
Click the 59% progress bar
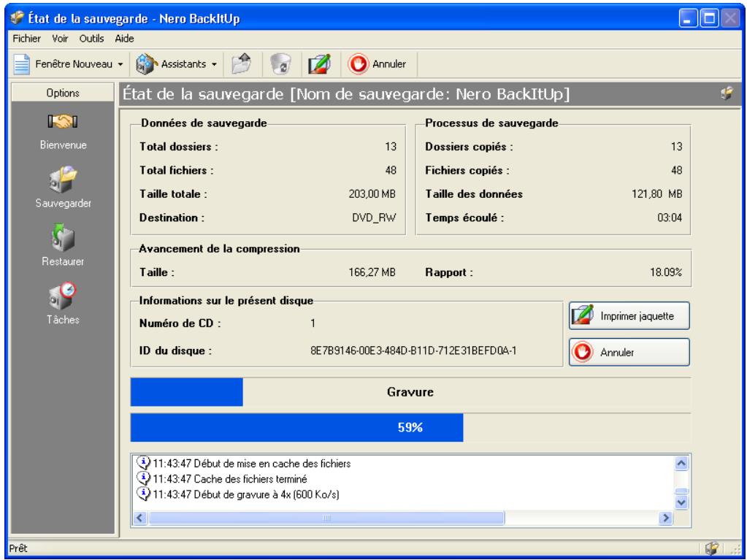pos(410,427)
